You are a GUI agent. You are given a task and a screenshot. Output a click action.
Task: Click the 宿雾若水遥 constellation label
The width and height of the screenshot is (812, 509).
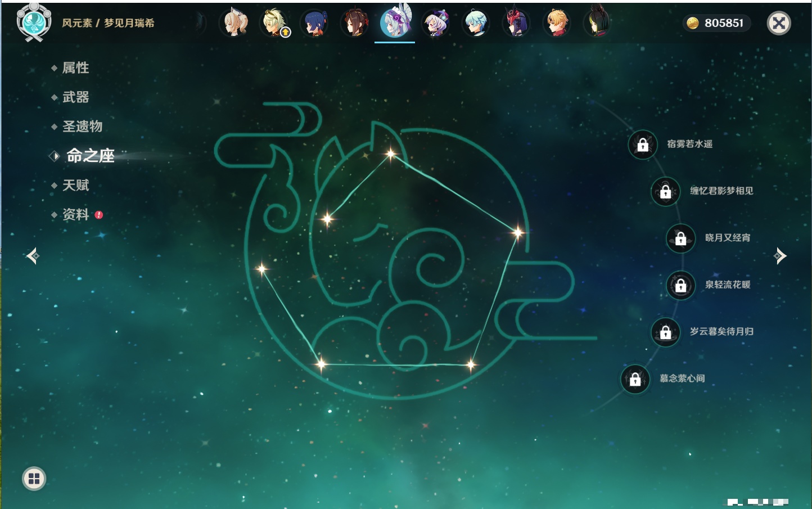690,144
